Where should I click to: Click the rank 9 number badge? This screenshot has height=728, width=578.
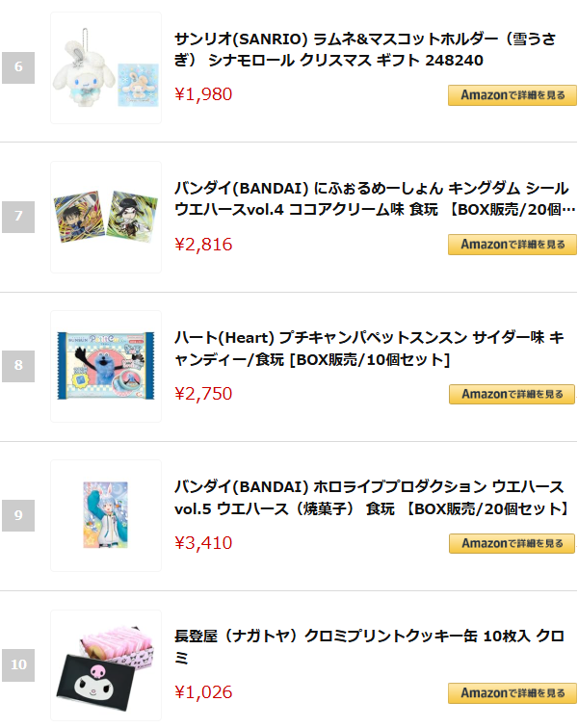[18, 515]
